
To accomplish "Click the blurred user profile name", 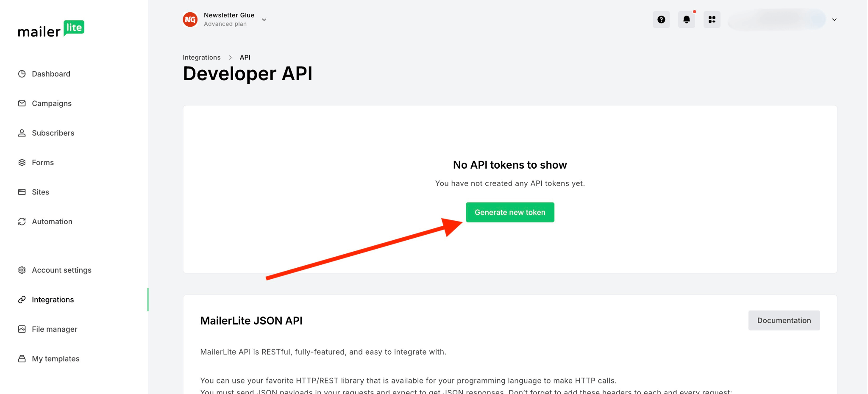I will 777,19.
